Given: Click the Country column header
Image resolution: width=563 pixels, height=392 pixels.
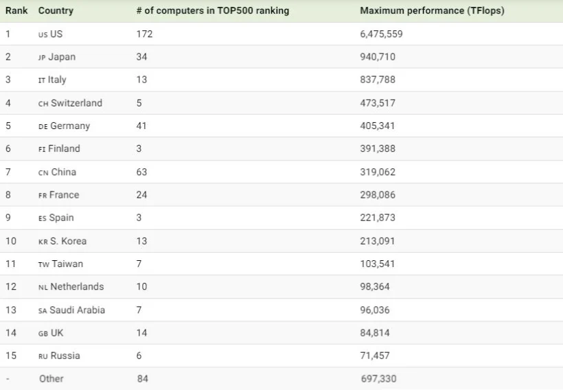Looking at the screenshot, I should (56, 11).
